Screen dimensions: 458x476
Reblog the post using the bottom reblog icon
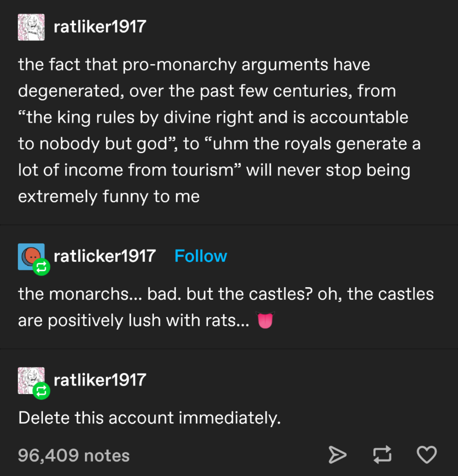click(x=382, y=455)
